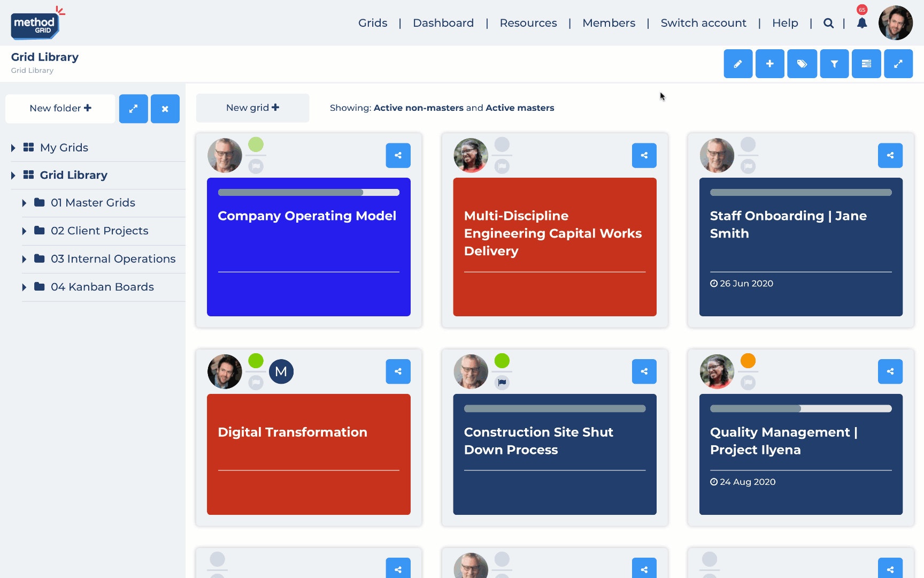924x578 pixels.
Task: Click the Method Grid logo
Action: (x=37, y=23)
